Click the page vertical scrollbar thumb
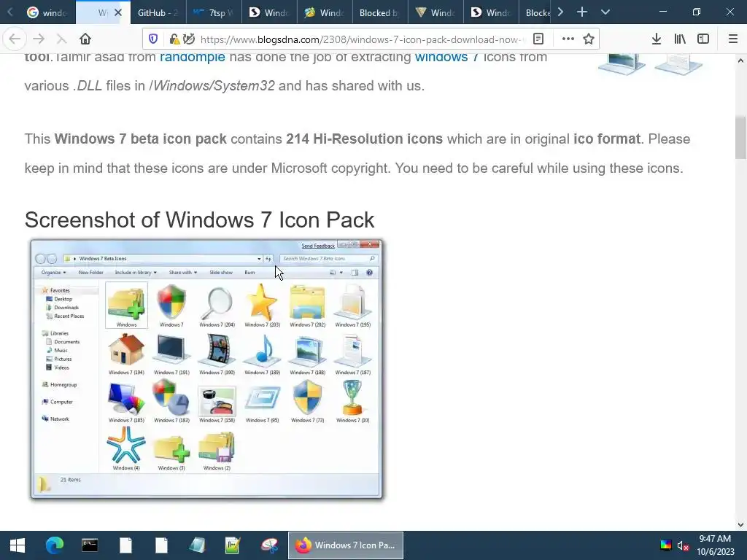Image resolution: width=747 pixels, height=560 pixels. (740, 137)
